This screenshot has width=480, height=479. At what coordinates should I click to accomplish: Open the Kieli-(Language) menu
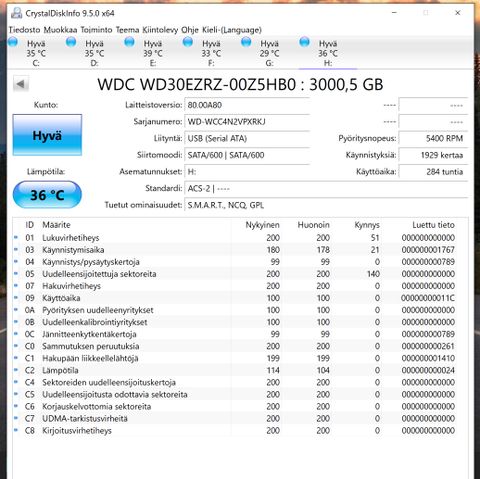point(232,30)
